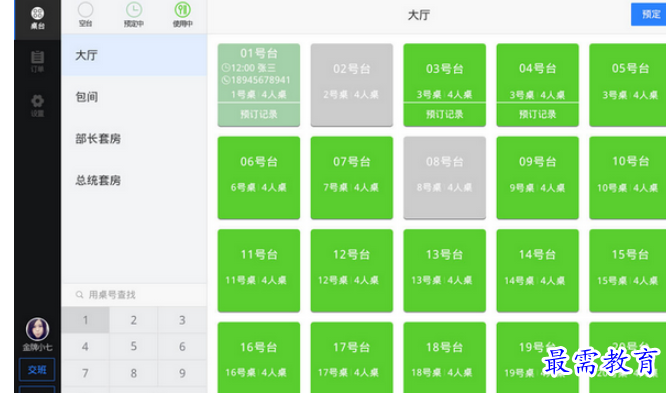Image resolution: width=666 pixels, height=393 pixels.
Task: Tap keypad number 4
Action: click(85, 347)
